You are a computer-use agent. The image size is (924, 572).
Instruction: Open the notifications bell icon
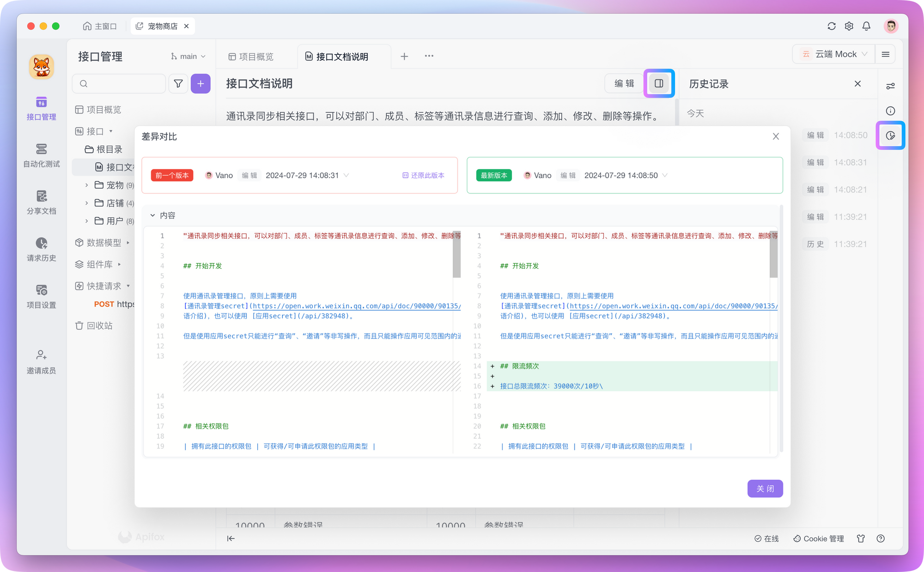[x=866, y=26]
